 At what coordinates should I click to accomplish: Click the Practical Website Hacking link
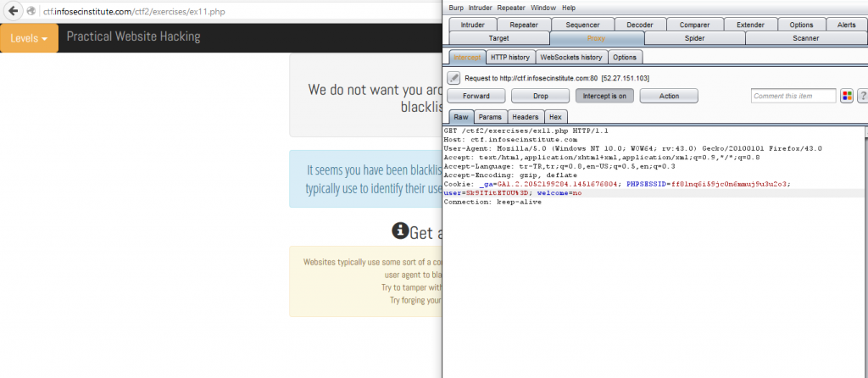(133, 37)
